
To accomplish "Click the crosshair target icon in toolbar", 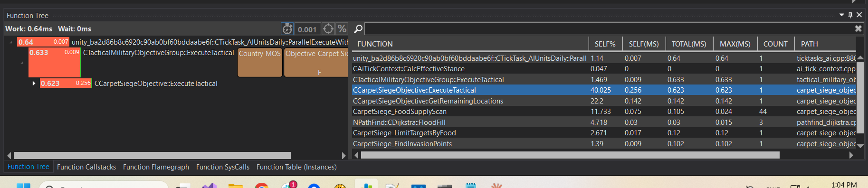I will tap(328, 29).
